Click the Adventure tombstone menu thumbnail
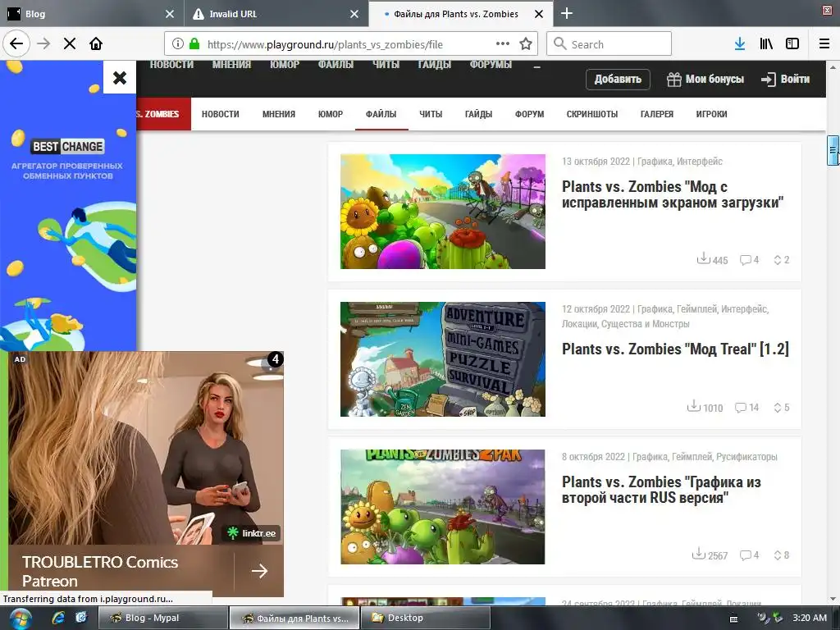 [x=442, y=359]
